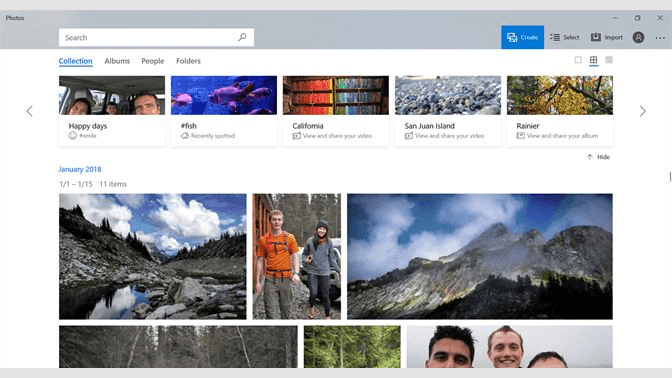Image resolution: width=672 pixels, height=378 pixels.
Task: Click the '#smile' tag text
Action: (x=88, y=136)
